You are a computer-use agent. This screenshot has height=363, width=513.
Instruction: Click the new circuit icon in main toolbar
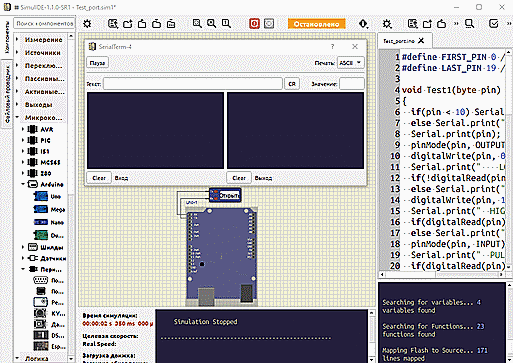[x=113, y=24]
